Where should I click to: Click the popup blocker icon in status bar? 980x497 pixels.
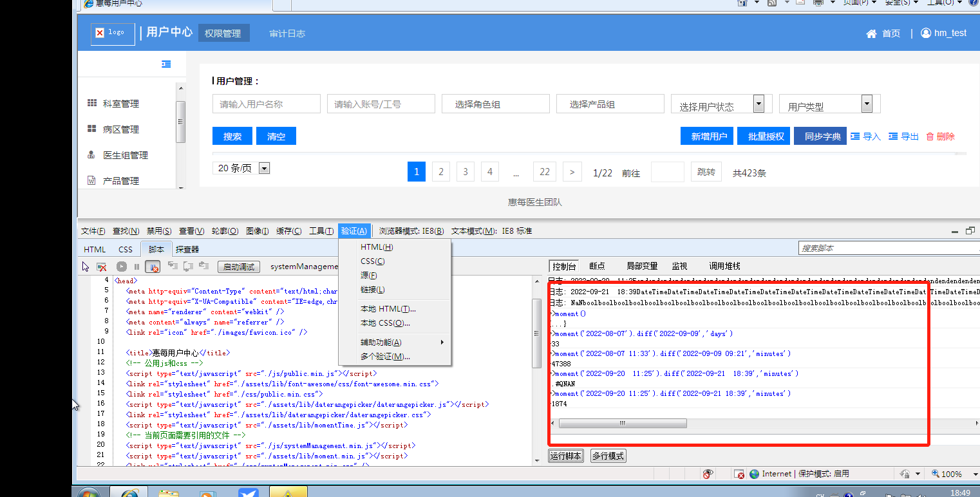point(739,474)
